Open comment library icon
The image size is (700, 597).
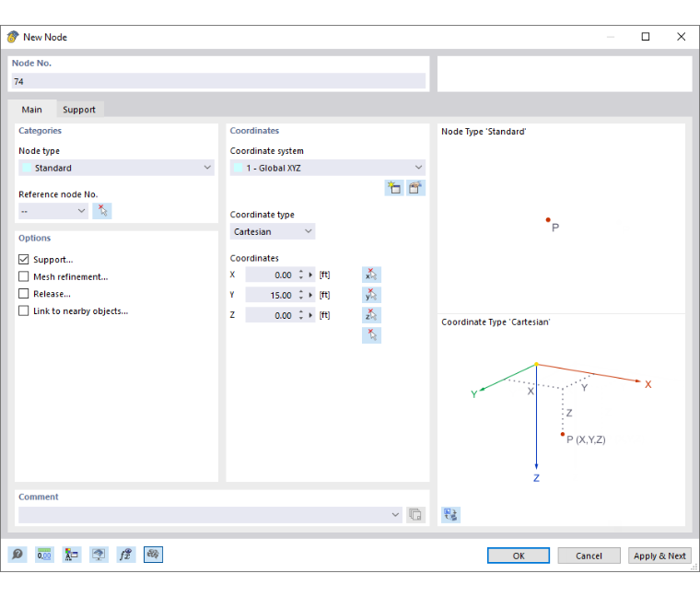click(x=415, y=514)
